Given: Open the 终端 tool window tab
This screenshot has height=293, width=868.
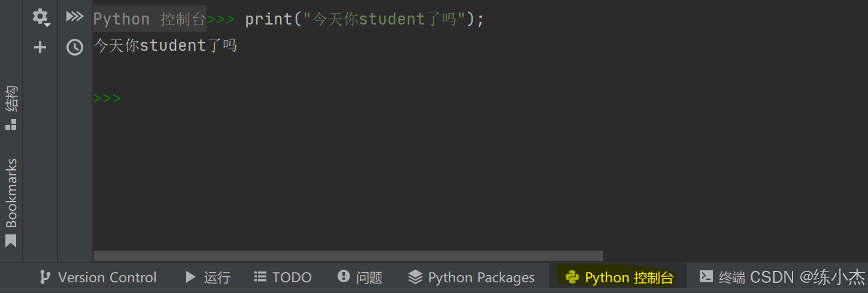Looking at the screenshot, I should tap(723, 277).
